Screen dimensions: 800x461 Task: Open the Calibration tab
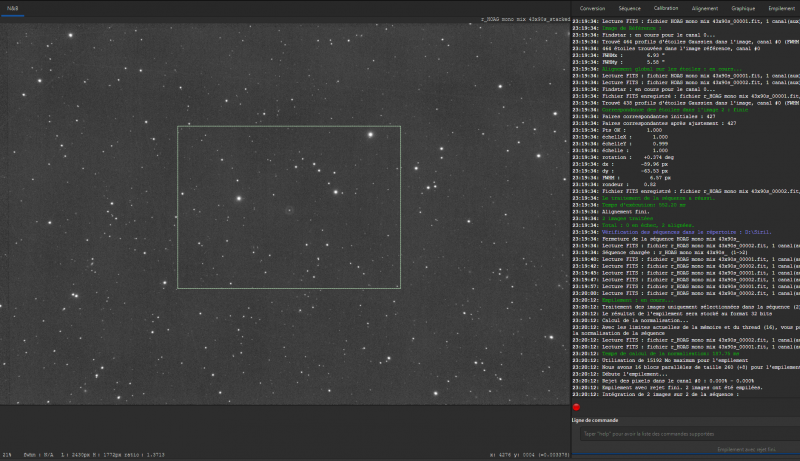[666, 9]
